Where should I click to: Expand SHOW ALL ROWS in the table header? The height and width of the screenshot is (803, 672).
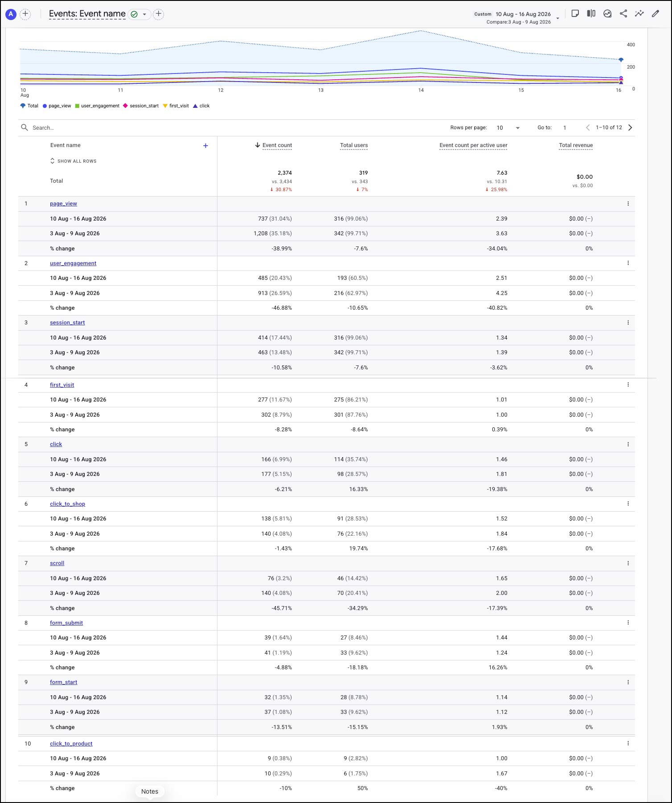[74, 161]
